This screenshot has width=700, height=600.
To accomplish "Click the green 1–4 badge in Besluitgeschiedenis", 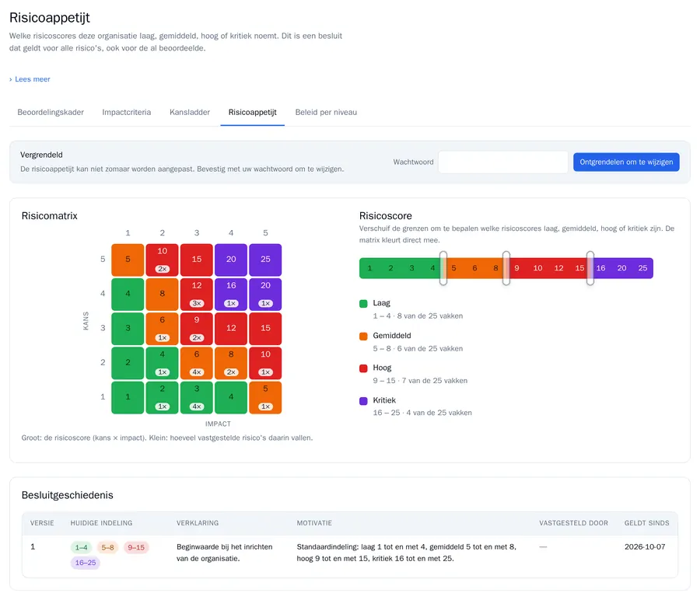I will [x=81, y=547].
